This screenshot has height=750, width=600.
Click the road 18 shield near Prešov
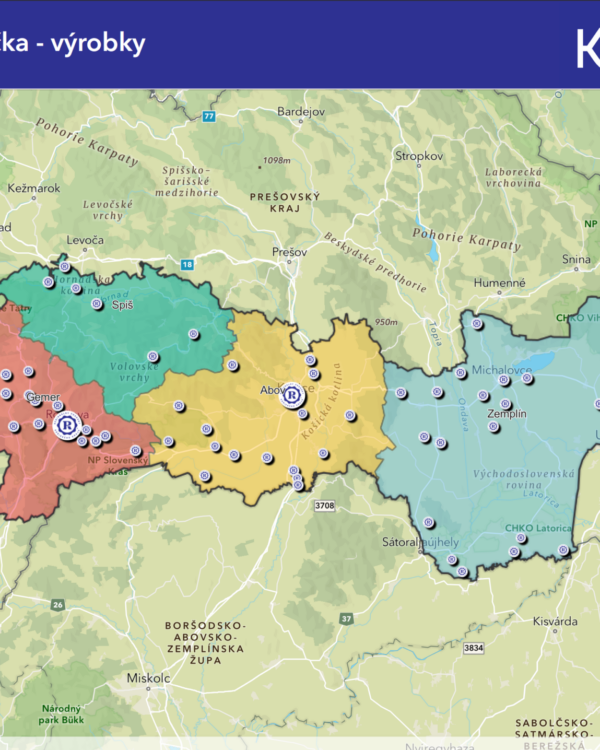(187, 265)
